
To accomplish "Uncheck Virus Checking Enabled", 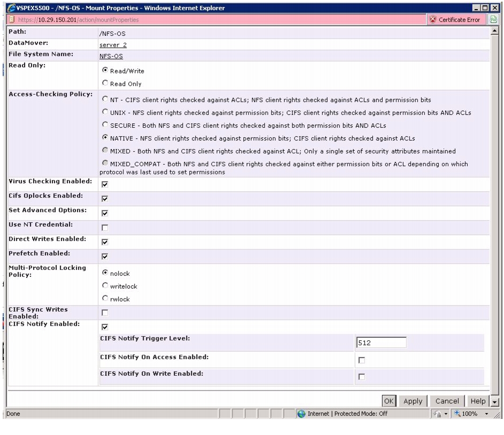I will 105,184.
